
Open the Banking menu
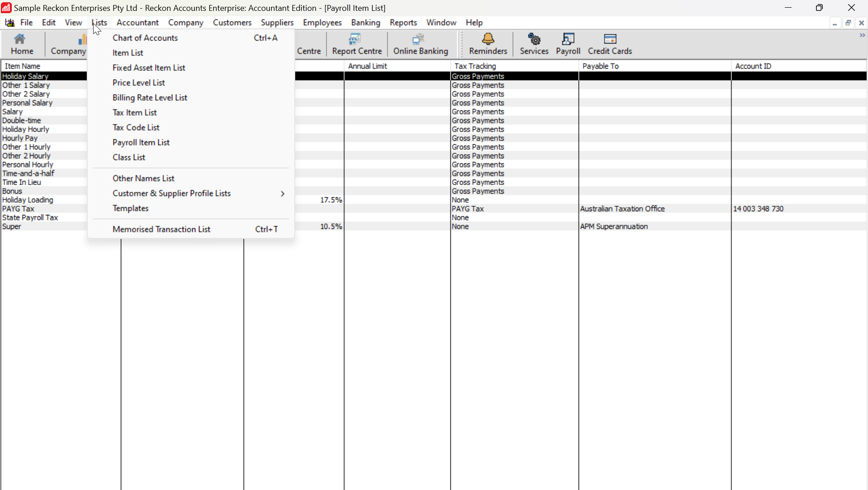(365, 23)
